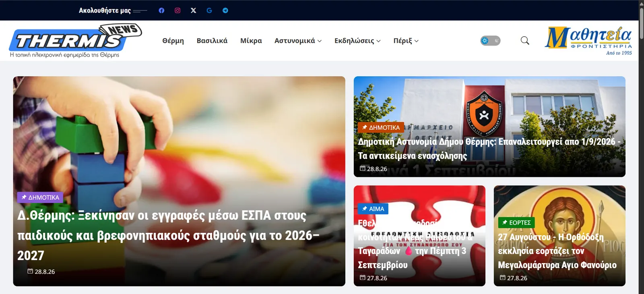Click the blue ΑΙΜΑ category tag
Image resolution: width=644 pixels, height=294 pixels.
click(373, 209)
